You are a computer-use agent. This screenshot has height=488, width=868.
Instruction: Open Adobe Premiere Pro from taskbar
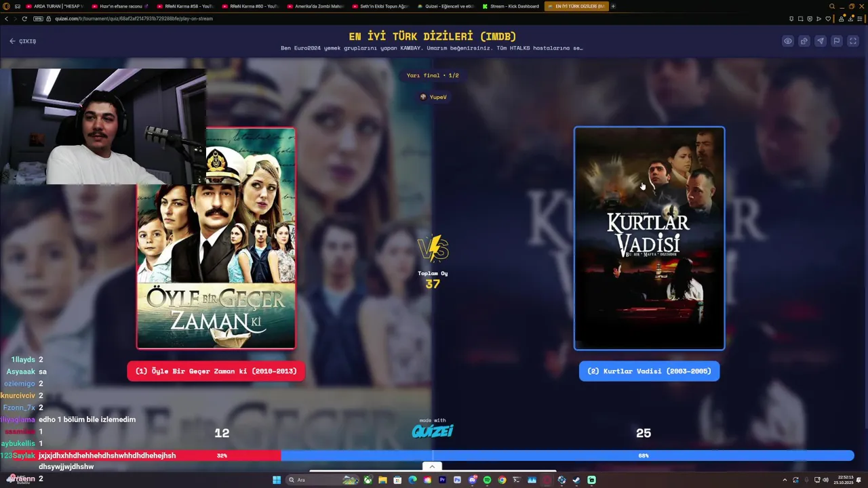point(442,480)
